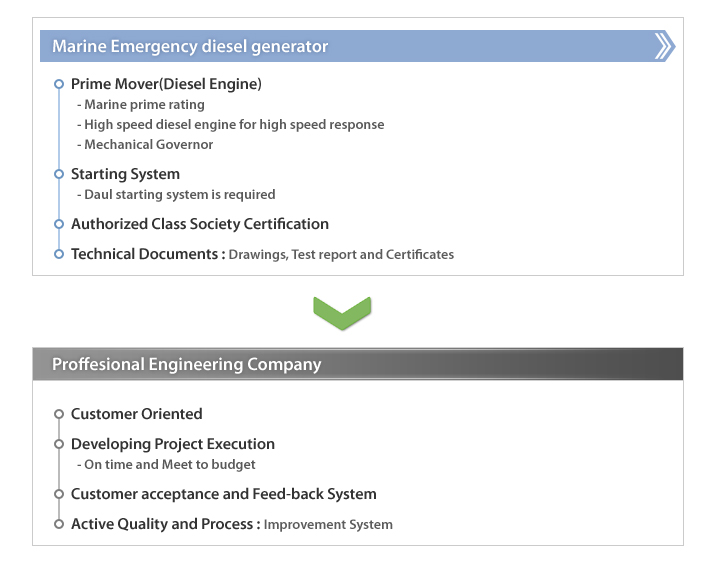Click Drawings, Test report and Certificates text
Screen dimensions: 723x572
click(x=341, y=255)
